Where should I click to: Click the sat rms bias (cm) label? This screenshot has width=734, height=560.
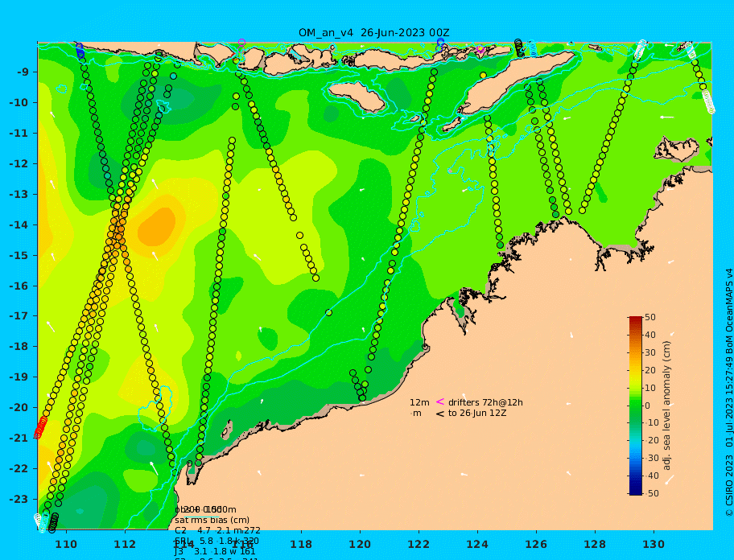212,520
